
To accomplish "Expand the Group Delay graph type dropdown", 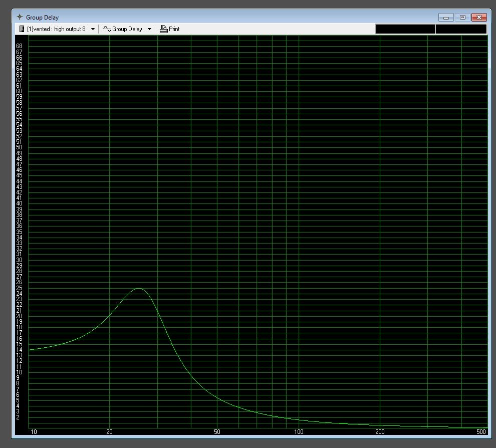I will tap(149, 29).
